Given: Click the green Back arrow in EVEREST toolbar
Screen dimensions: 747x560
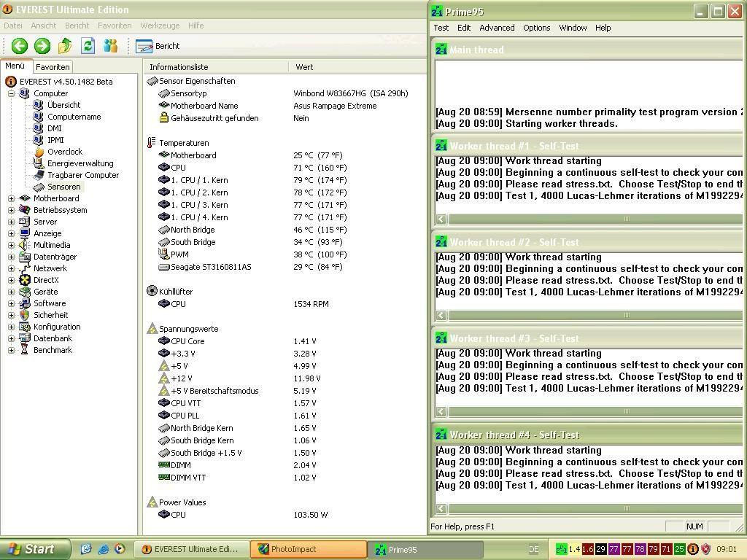Looking at the screenshot, I should [20, 46].
